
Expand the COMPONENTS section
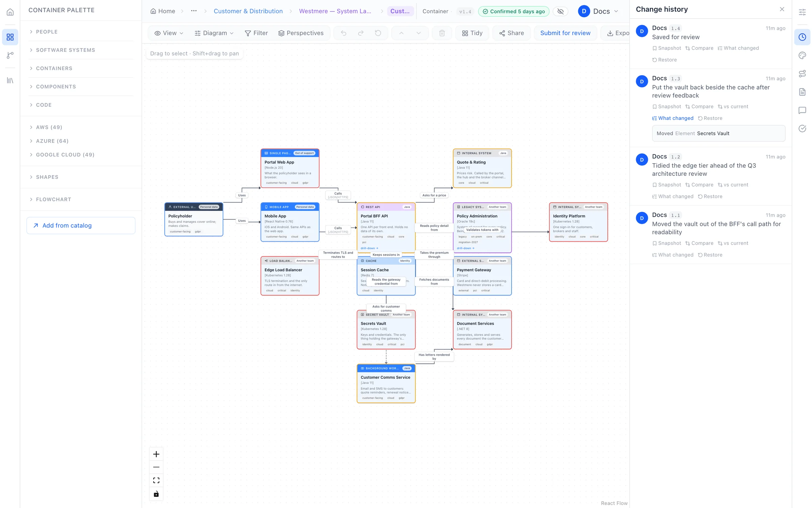81,86
